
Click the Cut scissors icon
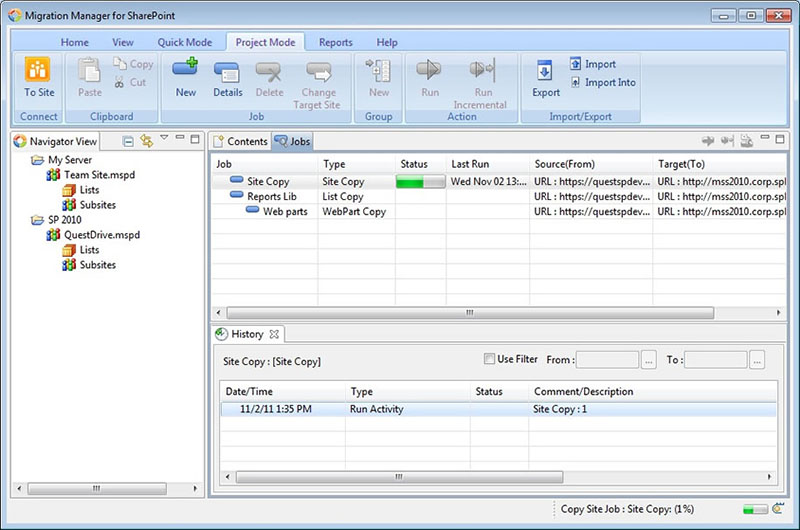[119, 82]
